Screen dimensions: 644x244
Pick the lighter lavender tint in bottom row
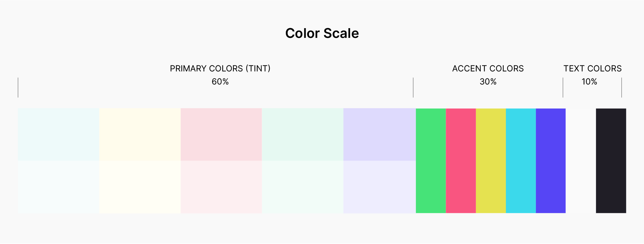[379, 187]
